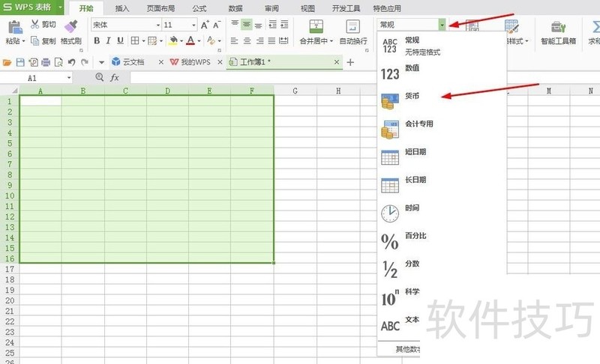Open the font name 宋体 dropdown

pyautogui.click(x=157, y=25)
